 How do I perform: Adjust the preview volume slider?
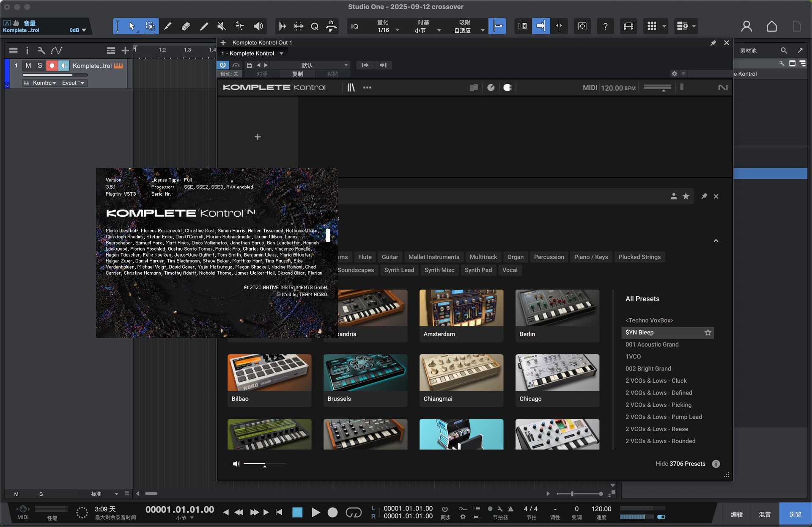pyautogui.click(x=264, y=464)
